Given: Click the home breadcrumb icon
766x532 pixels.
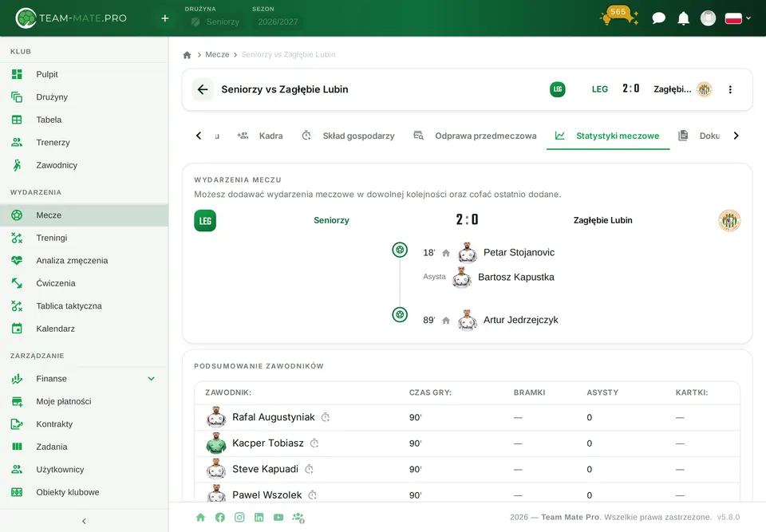Looking at the screenshot, I should (187, 55).
